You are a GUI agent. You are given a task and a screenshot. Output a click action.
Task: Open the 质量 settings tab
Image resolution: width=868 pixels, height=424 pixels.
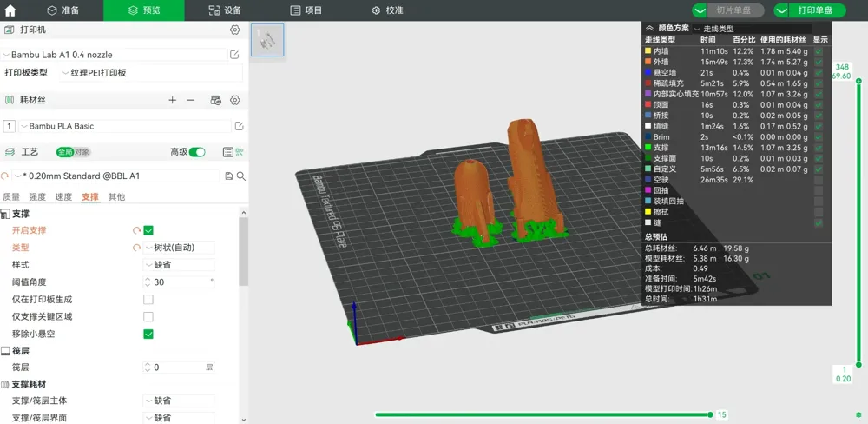coord(11,196)
